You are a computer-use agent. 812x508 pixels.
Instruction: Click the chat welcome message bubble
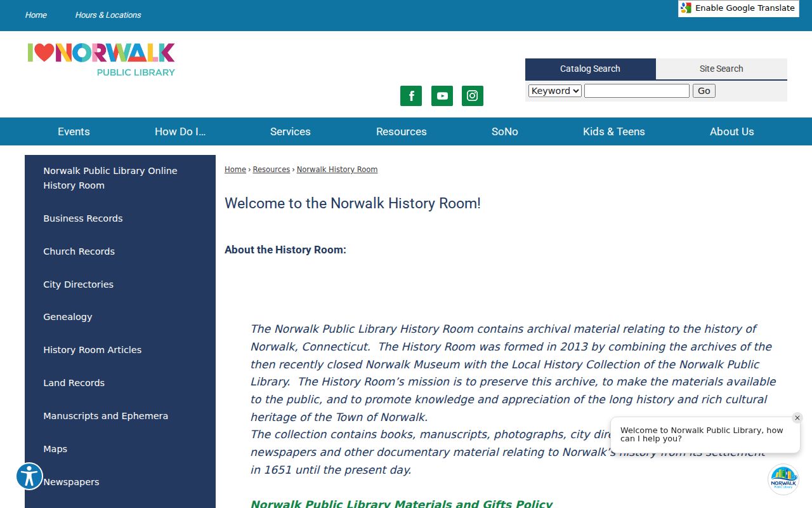(x=705, y=435)
